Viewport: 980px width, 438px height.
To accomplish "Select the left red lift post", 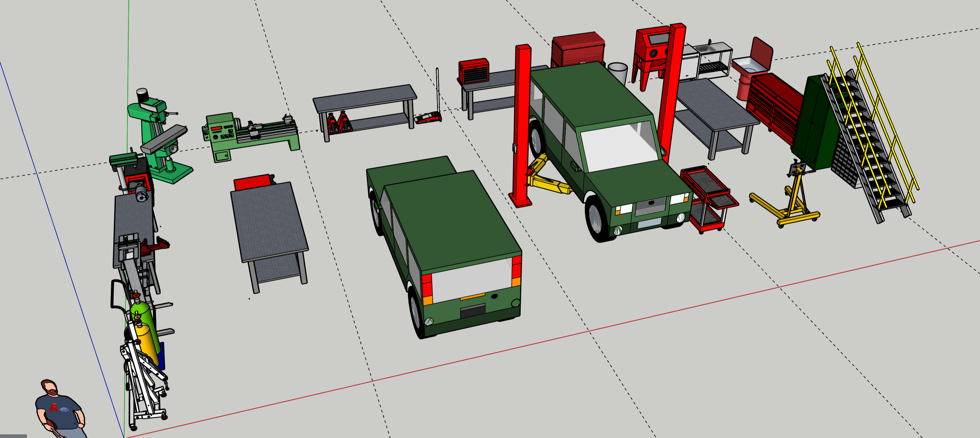I will coord(522,125).
